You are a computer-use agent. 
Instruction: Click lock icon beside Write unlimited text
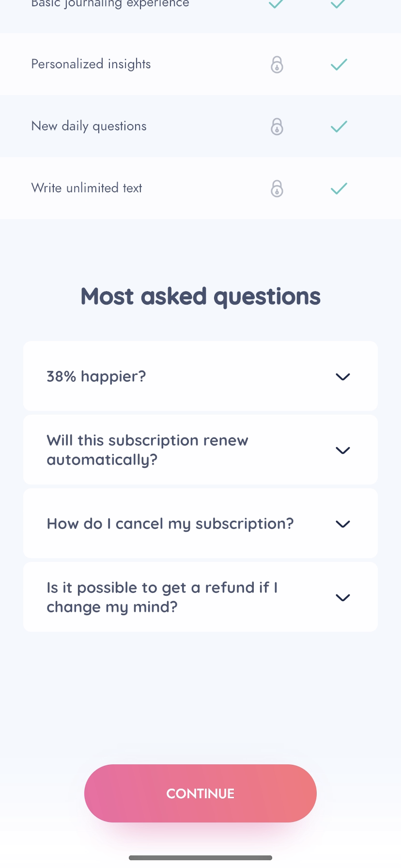pos(277,188)
